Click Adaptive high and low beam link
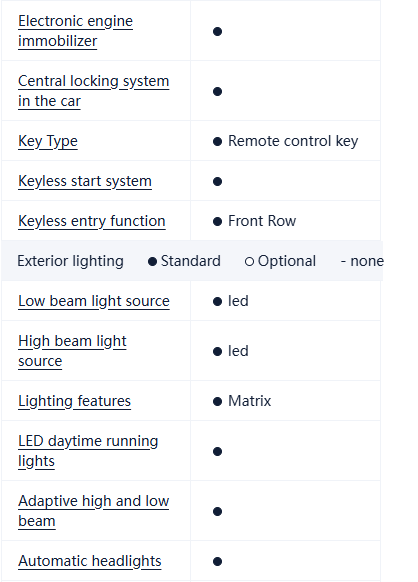Screen dimensions: 418x582 pos(94,511)
